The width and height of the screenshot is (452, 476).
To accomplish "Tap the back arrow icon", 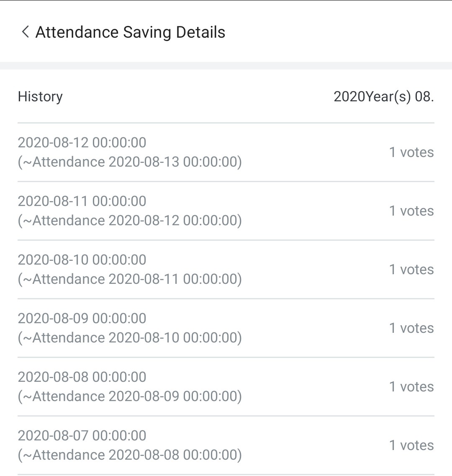I will coord(26,32).
